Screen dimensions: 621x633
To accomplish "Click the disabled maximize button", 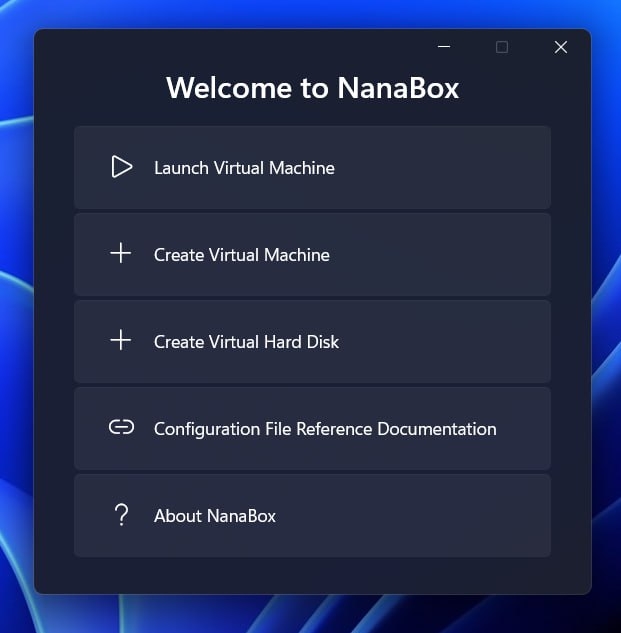I will point(502,47).
